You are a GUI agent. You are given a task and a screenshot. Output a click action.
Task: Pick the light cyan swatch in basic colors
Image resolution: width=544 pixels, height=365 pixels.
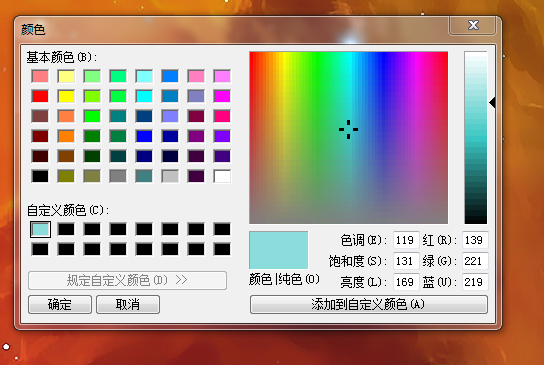click(x=144, y=76)
